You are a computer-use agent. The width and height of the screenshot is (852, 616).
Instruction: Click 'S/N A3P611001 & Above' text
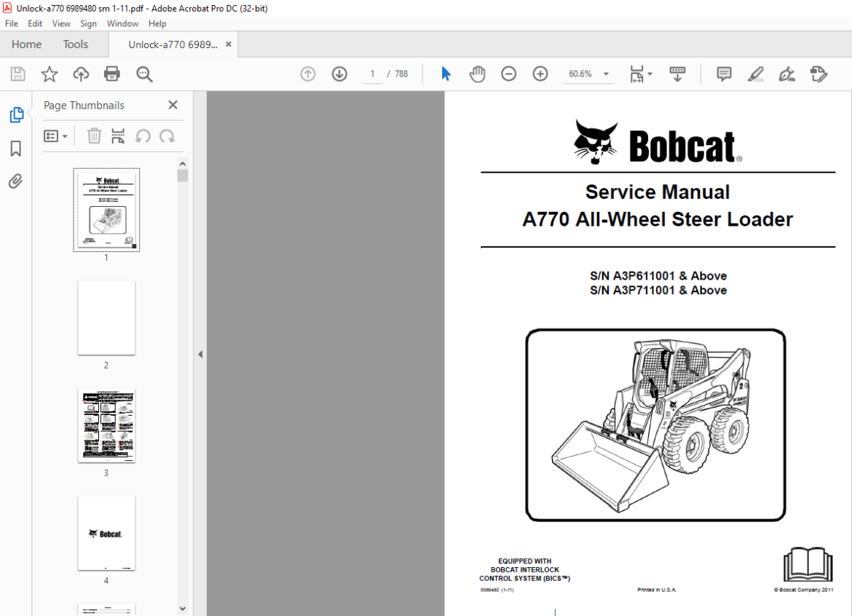658,276
